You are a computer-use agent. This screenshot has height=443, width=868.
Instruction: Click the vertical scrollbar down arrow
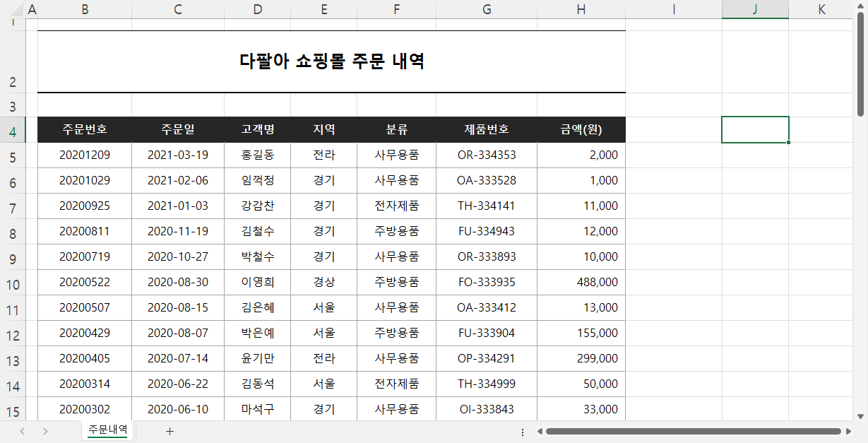(x=860, y=416)
